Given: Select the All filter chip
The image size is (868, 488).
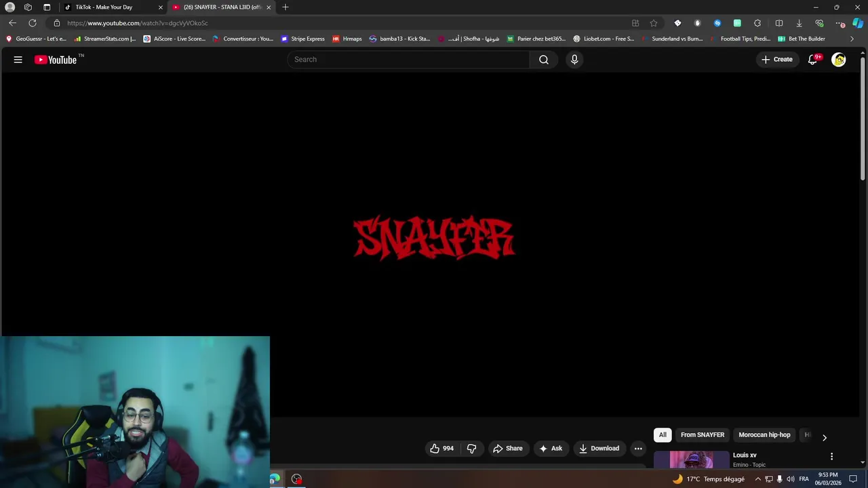Looking at the screenshot, I should 663,435.
